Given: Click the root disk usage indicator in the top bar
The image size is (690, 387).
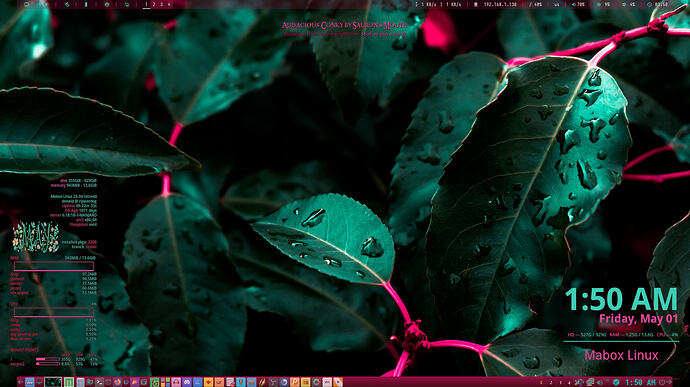Looking at the screenshot, I should pos(536,4).
